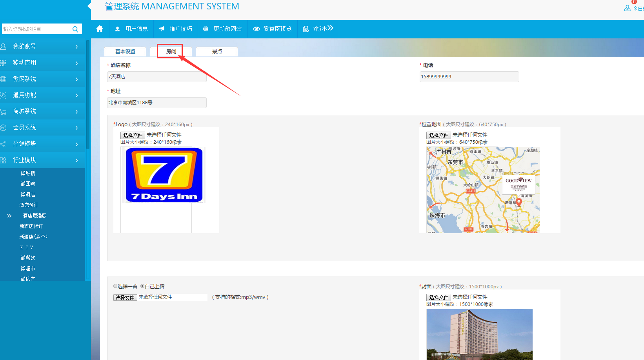Screen dimensions: 644x360
Task: Click the 更新微网站 globe icon
Action: [206, 29]
